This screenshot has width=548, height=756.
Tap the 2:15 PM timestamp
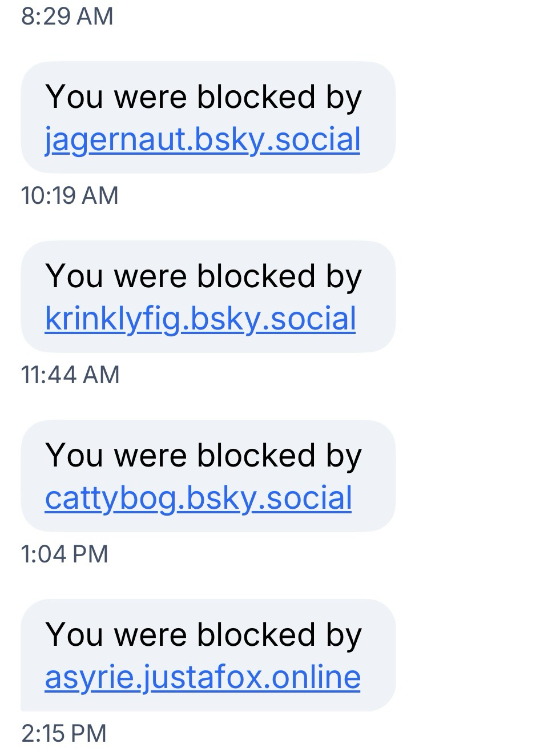coord(64,733)
